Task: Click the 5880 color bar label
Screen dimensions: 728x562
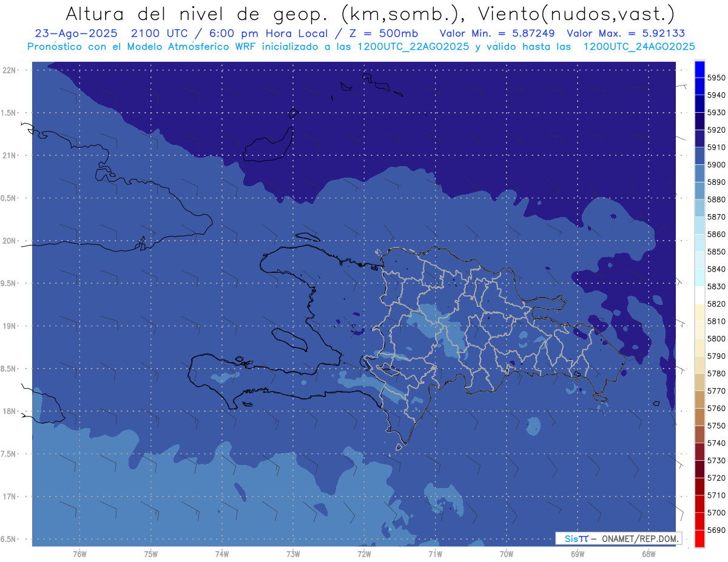Action: coord(716,199)
